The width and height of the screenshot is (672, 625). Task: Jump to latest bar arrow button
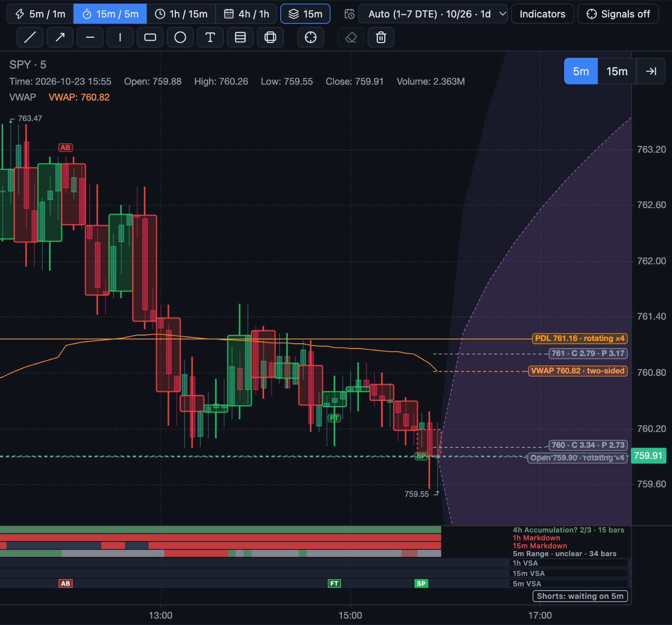(651, 71)
